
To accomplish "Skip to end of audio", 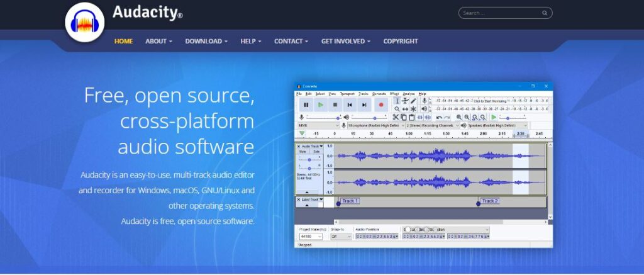I will tap(364, 105).
